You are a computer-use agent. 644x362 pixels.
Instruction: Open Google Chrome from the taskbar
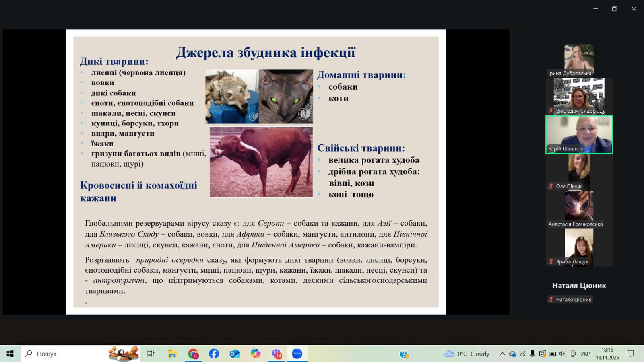pyautogui.click(x=193, y=354)
